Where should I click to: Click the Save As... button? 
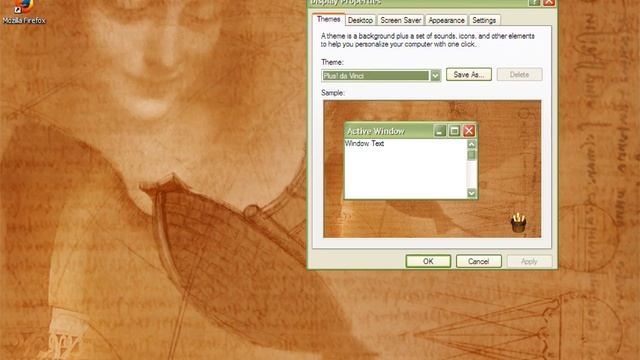469,75
